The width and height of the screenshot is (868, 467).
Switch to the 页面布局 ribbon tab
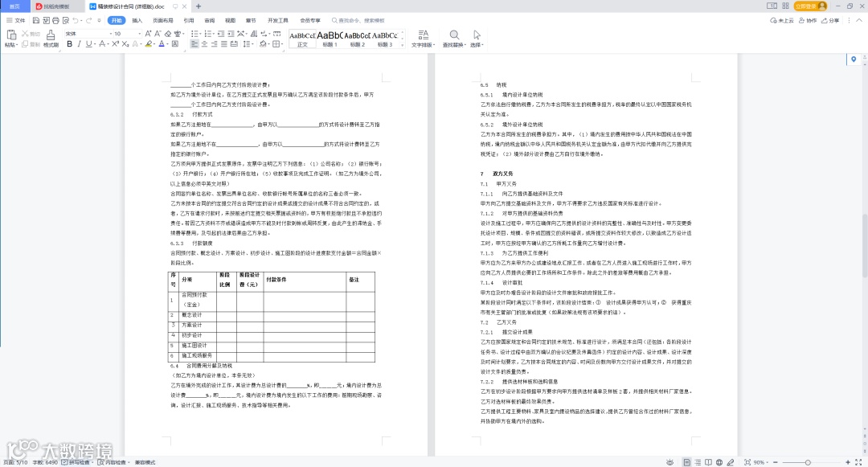[162, 20]
